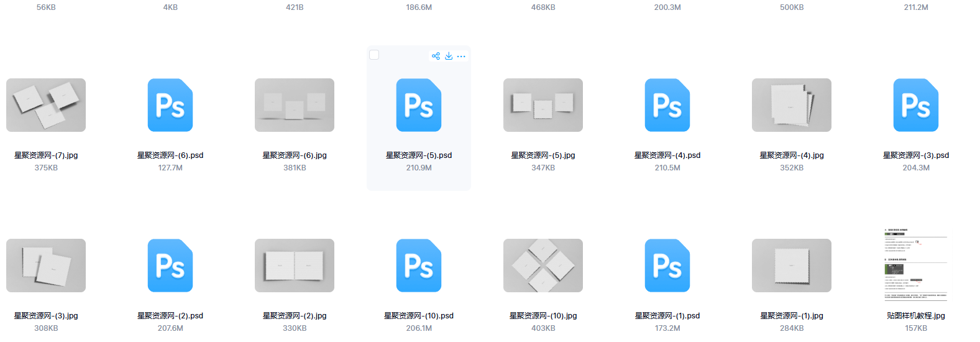Click file name 星聚资源网-(6).jpg
980x342 pixels.
[295, 155]
